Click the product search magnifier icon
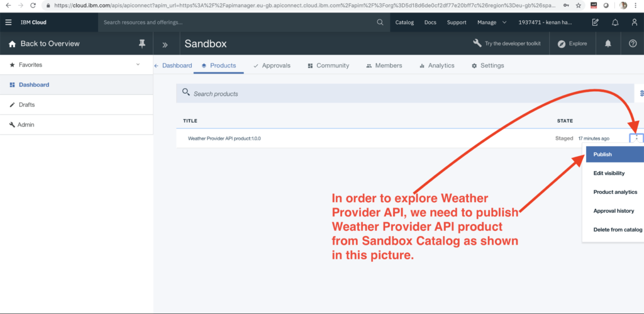The width and height of the screenshot is (644, 314). 186,92
